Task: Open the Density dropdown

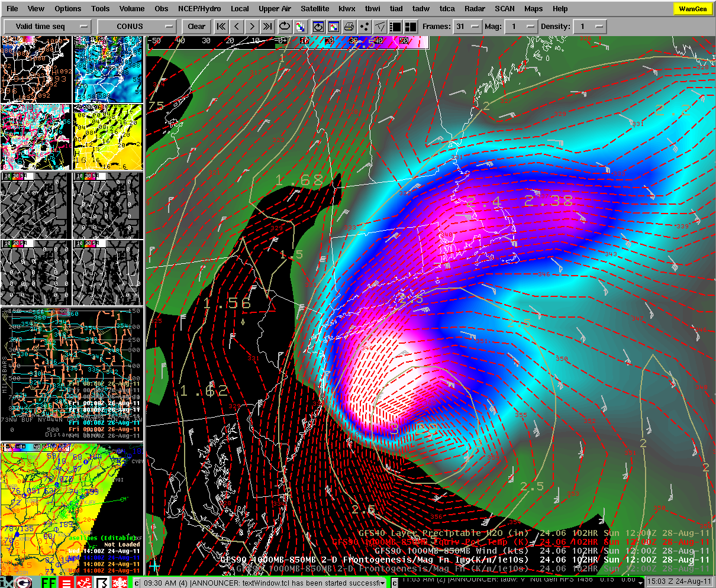Action: tap(591, 27)
